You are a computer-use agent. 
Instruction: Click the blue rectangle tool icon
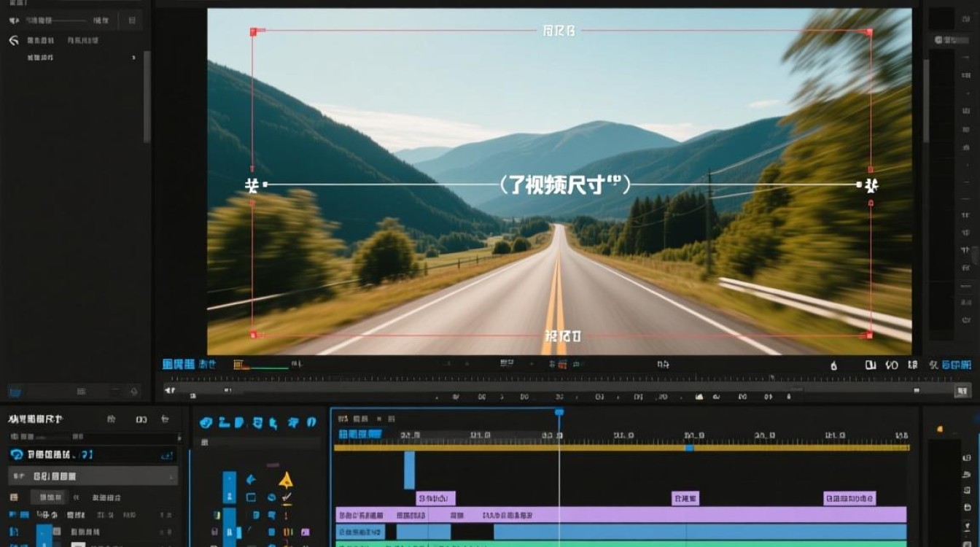[251, 497]
